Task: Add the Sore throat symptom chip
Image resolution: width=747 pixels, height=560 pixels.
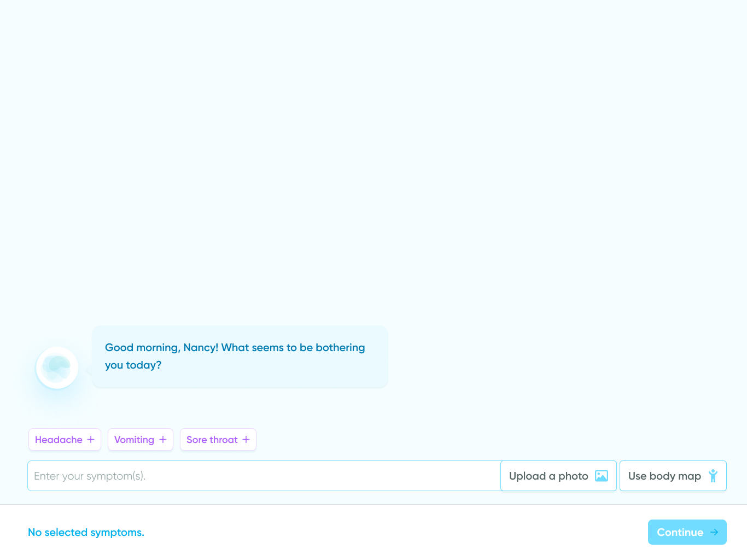Action: (x=218, y=439)
